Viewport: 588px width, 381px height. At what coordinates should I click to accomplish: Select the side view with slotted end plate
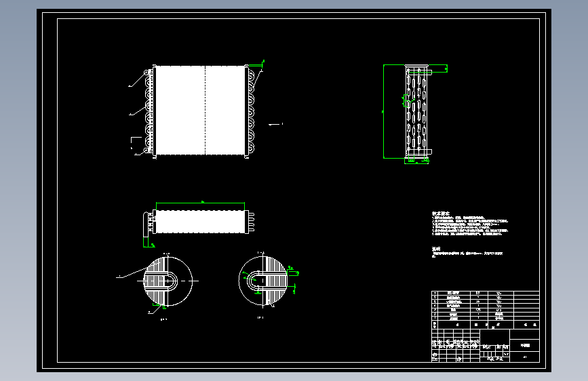point(418,113)
